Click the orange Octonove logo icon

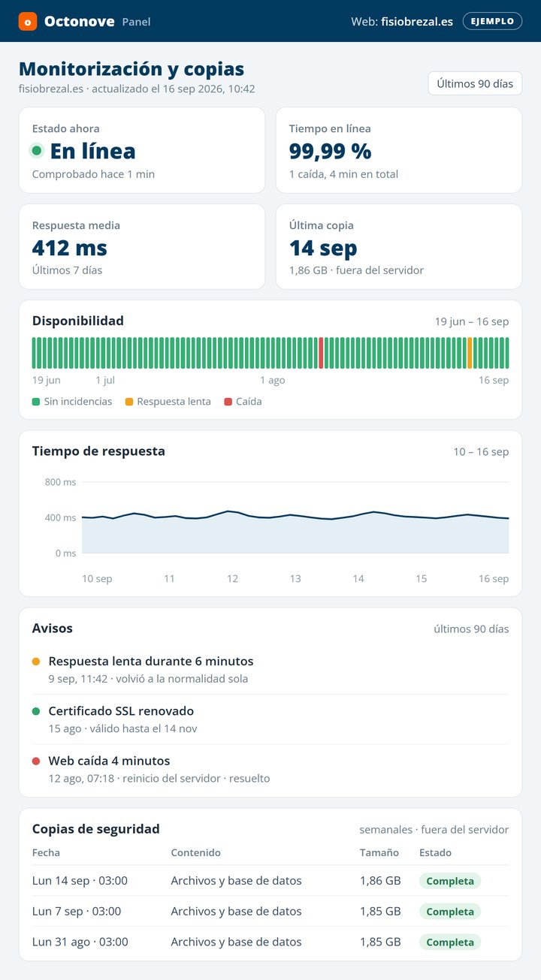[28, 22]
